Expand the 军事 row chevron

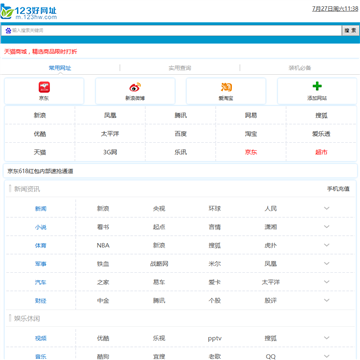tap(327, 263)
